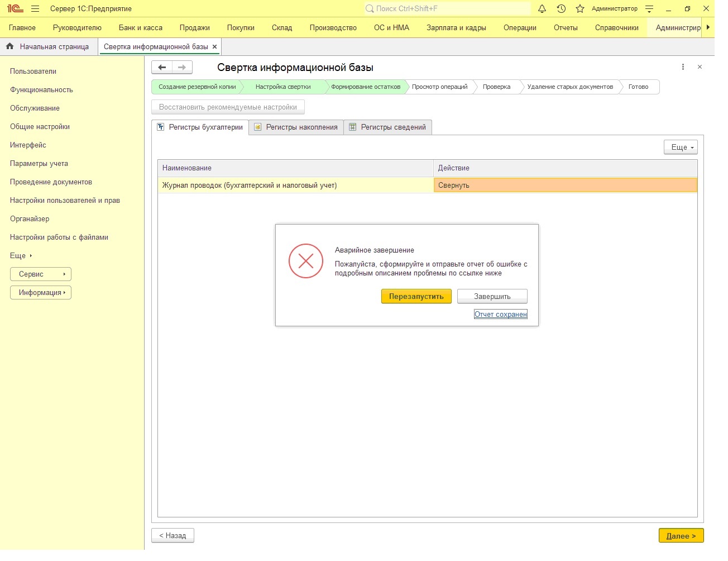Select the Просмотр операций step
Image resolution: width=728 pixels, height=561 pixels.
439,87
